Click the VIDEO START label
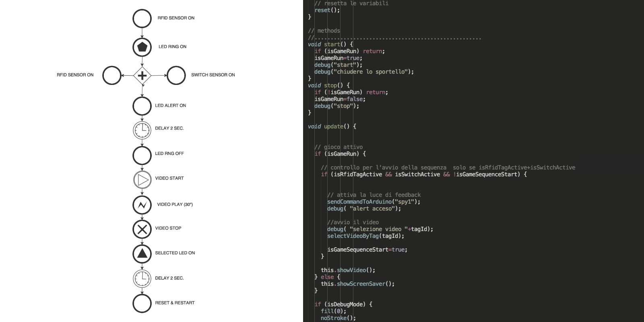The height and width of the screenshot is (322, 644). (x=169, y=178)
